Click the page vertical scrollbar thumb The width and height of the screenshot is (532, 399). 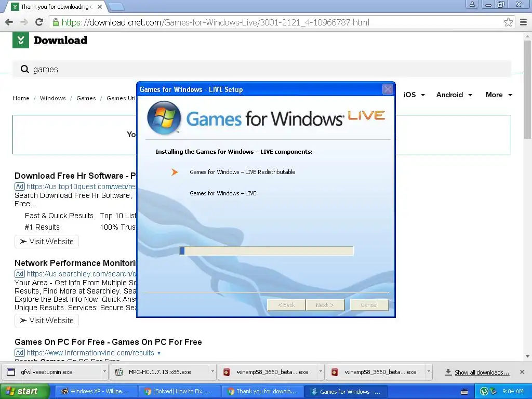pos(527,89)
